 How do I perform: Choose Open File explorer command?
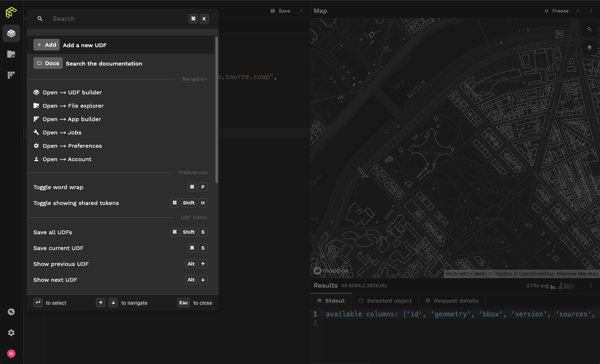click(120, 106)
